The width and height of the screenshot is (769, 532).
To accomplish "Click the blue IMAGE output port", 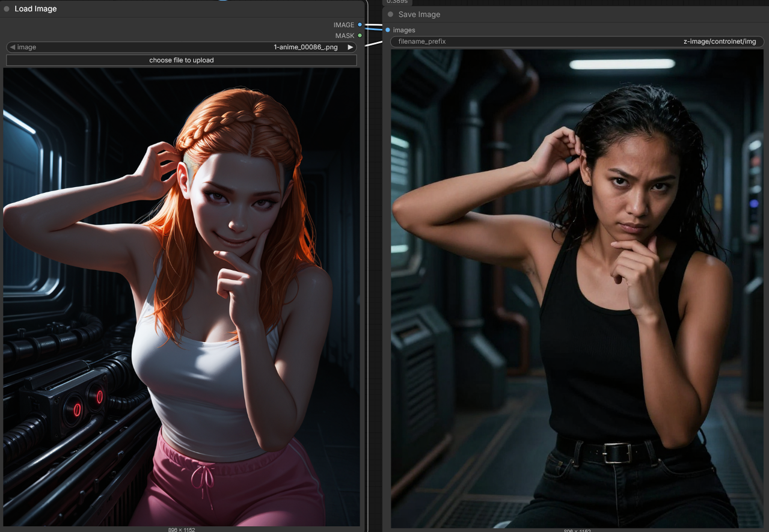I will click(x=360, y=25).
